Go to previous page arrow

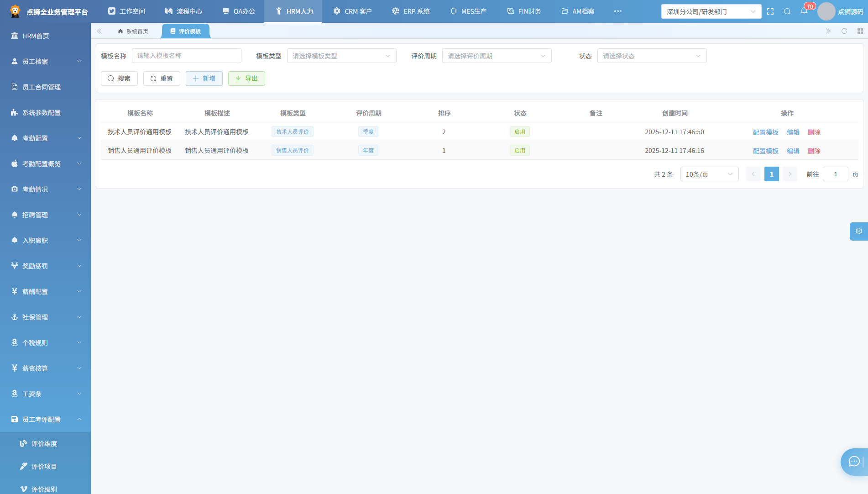[x=753, y=174]
